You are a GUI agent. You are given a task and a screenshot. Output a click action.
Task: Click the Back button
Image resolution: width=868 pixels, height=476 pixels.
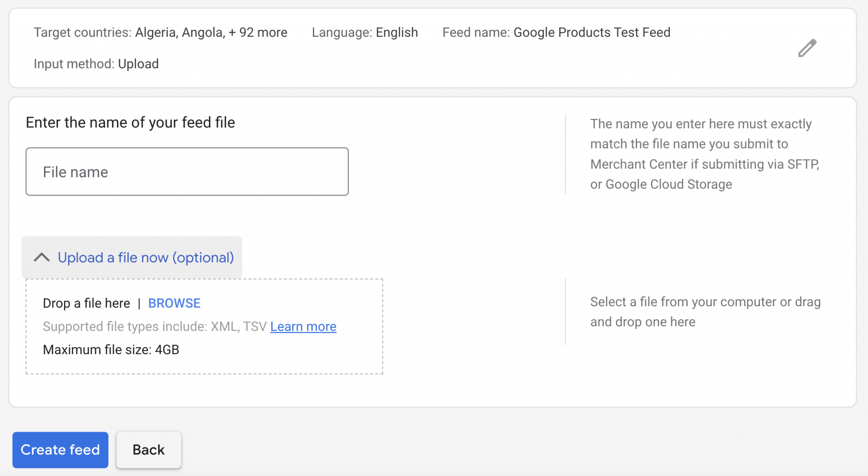click(x=148, y=450)
